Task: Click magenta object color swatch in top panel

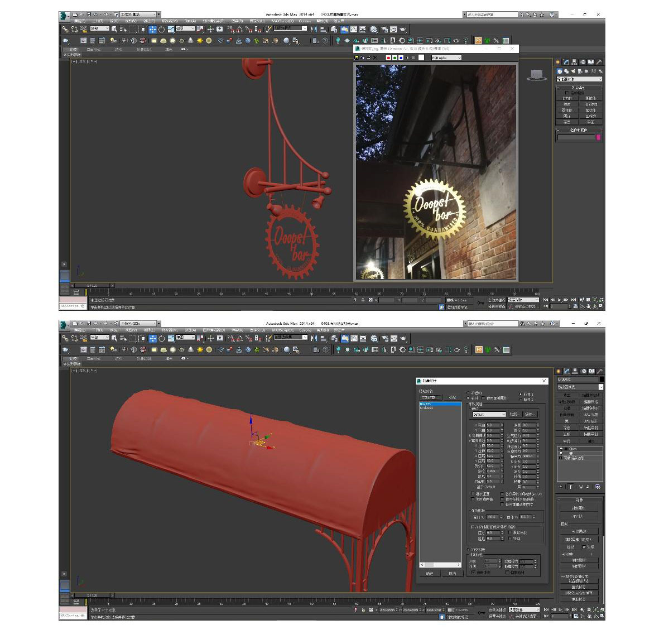Action: pyautogui.click(x=598, y=137)
